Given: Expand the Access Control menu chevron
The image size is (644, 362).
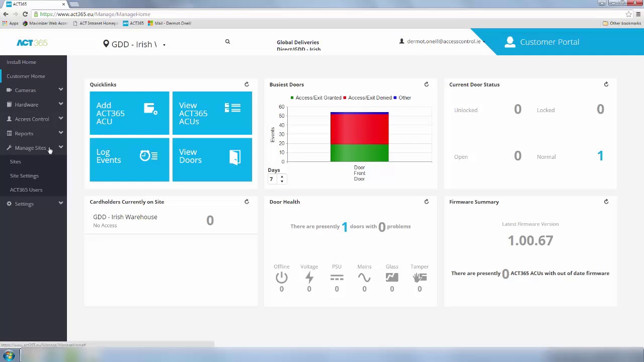Looking at the screenshot, I should 60,119.
